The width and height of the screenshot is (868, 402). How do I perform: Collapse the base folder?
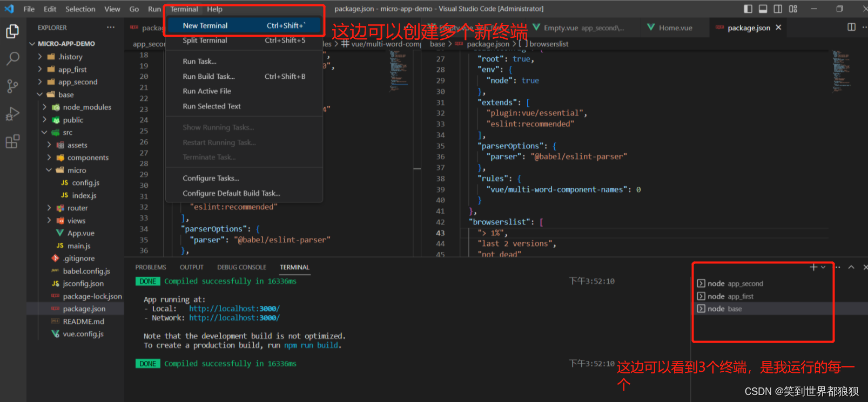(76, 94)
